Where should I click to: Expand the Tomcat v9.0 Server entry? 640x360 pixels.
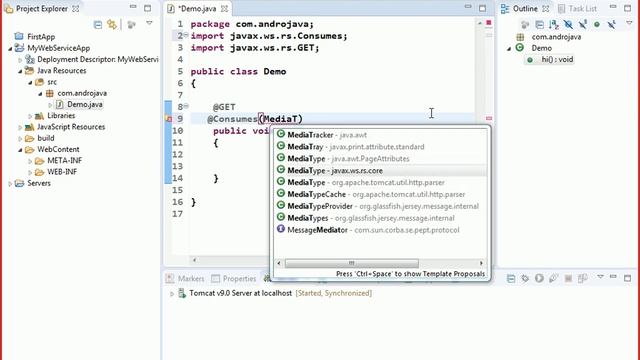172,293
